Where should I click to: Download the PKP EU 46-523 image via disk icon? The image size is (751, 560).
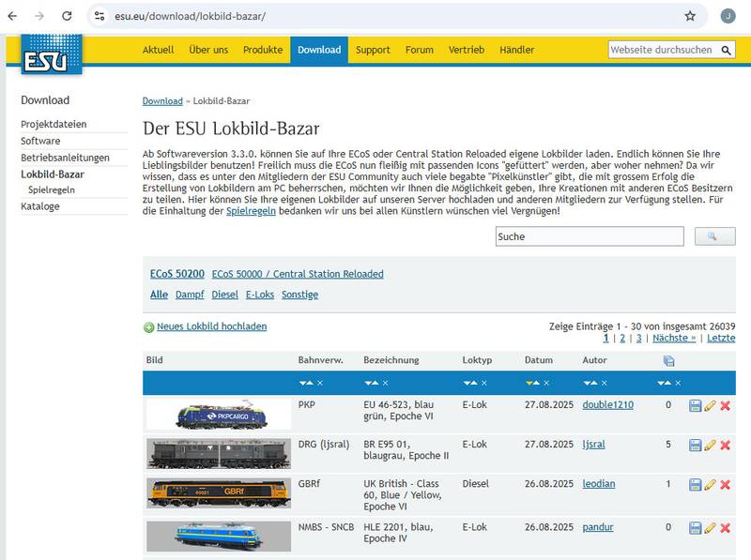pos(695,406)
